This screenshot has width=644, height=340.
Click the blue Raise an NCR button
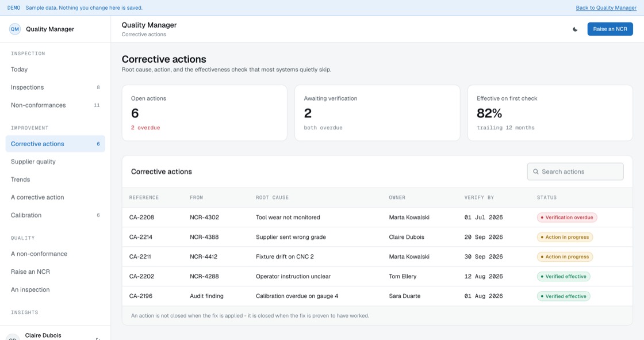point(610,29)
